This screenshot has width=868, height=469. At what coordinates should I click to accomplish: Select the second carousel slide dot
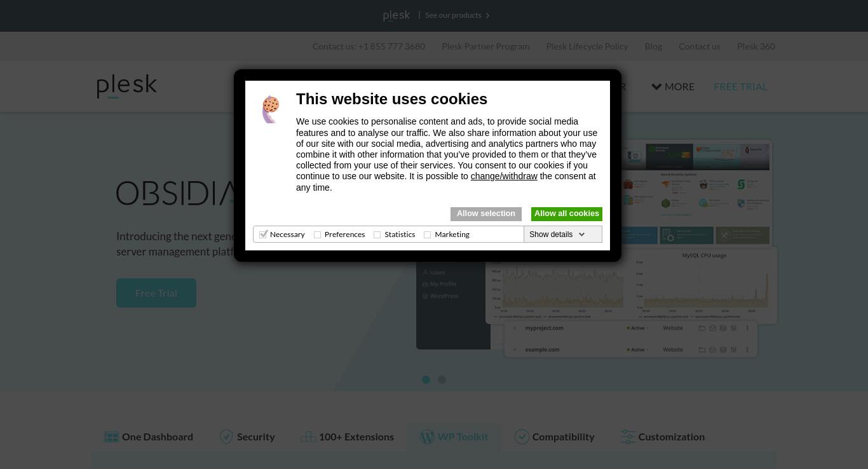coord(442,379)
